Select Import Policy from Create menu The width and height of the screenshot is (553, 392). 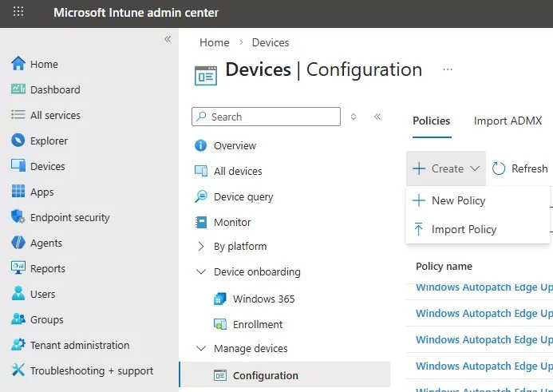[x=478, y=229]
